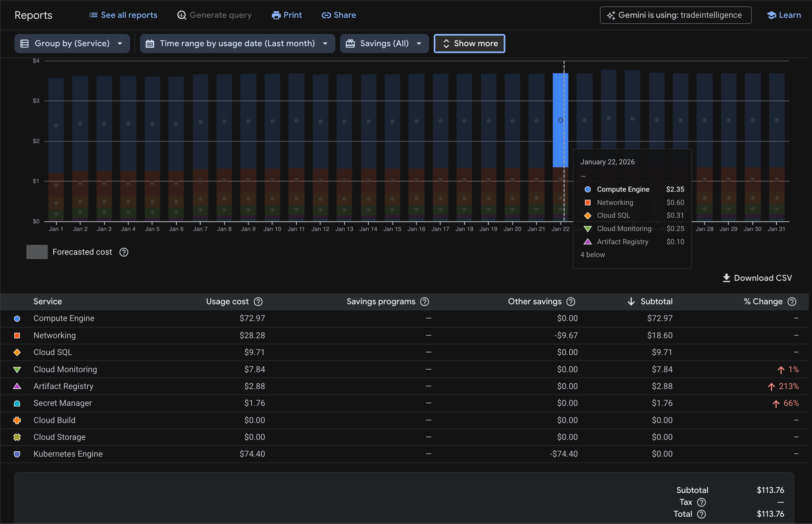Expand filters with Show more
This screenshot has width=812, height=524.
click(x=469, y=43)
